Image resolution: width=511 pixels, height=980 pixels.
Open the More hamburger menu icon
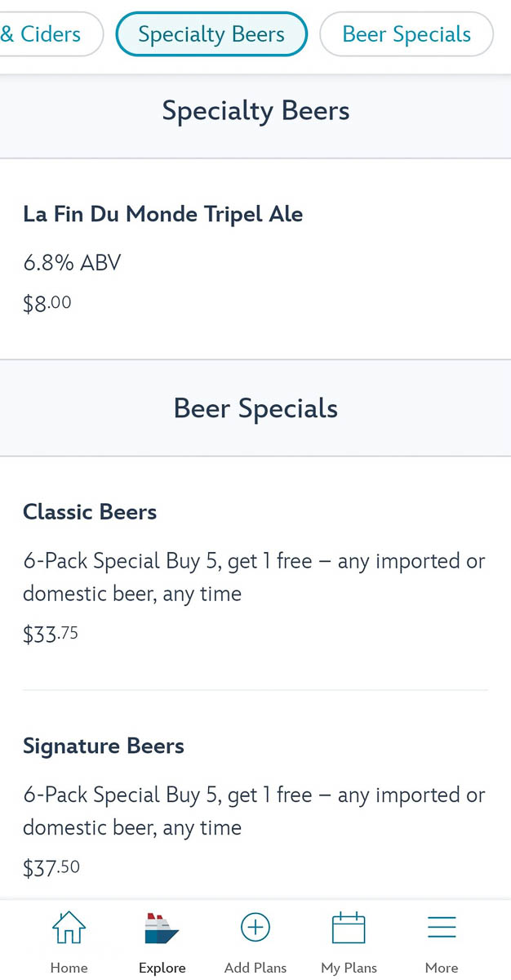click(442, 928)
